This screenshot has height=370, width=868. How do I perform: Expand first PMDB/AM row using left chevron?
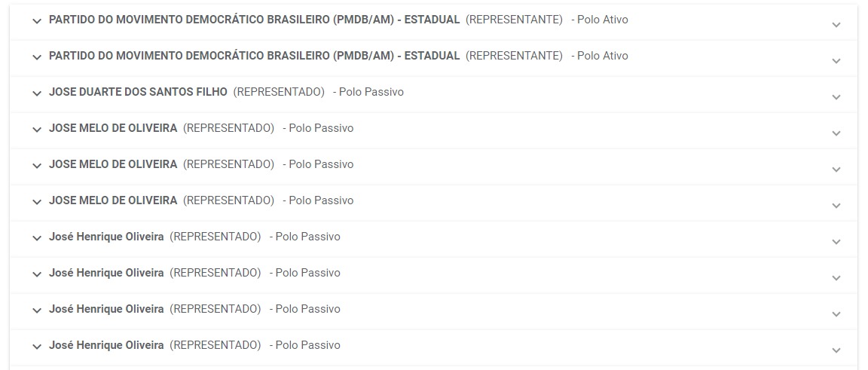point(37,21)
